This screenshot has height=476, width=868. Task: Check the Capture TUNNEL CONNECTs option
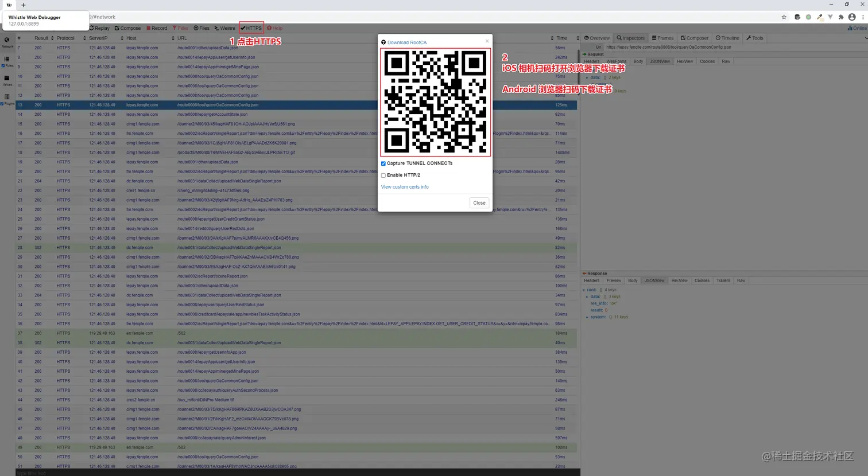pos(383,163)
